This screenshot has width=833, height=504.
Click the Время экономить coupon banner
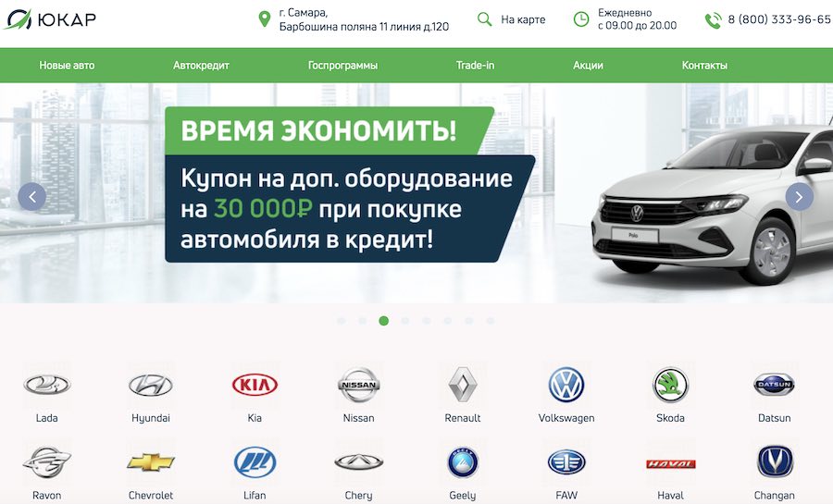(x=350, y=185)
